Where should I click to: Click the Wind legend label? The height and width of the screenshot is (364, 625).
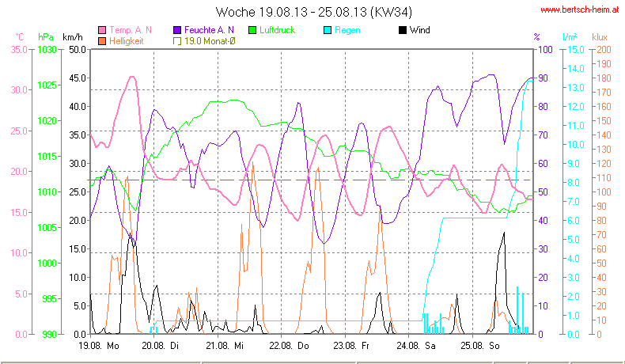pyautogui.click(x=420, y=30)
